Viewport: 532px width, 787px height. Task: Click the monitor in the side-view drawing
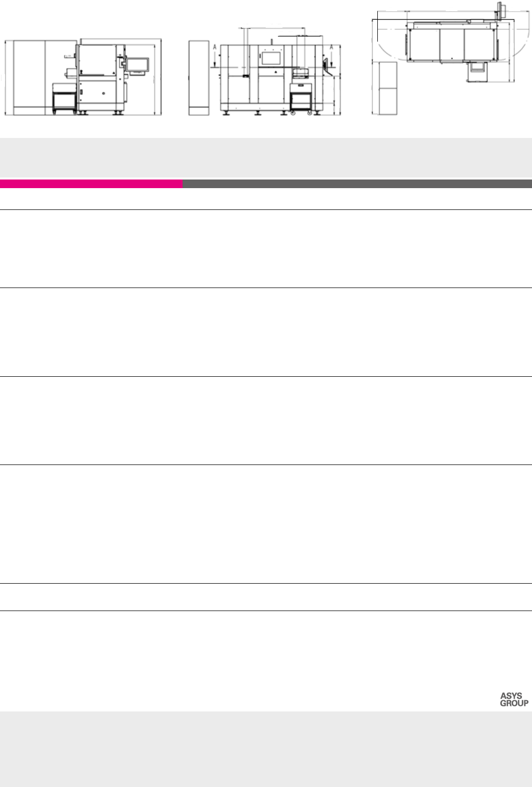point(138,64)
